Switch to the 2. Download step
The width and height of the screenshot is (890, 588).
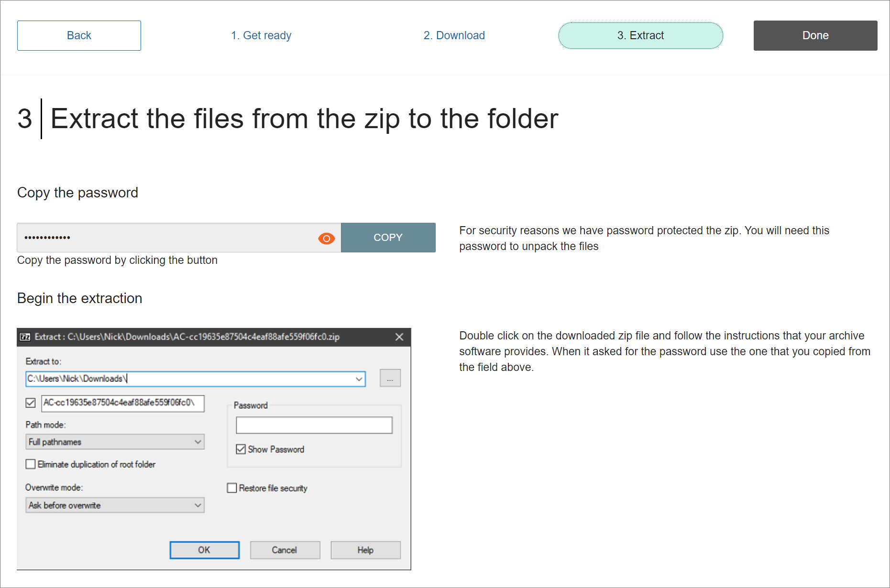(x=453, y=35)
